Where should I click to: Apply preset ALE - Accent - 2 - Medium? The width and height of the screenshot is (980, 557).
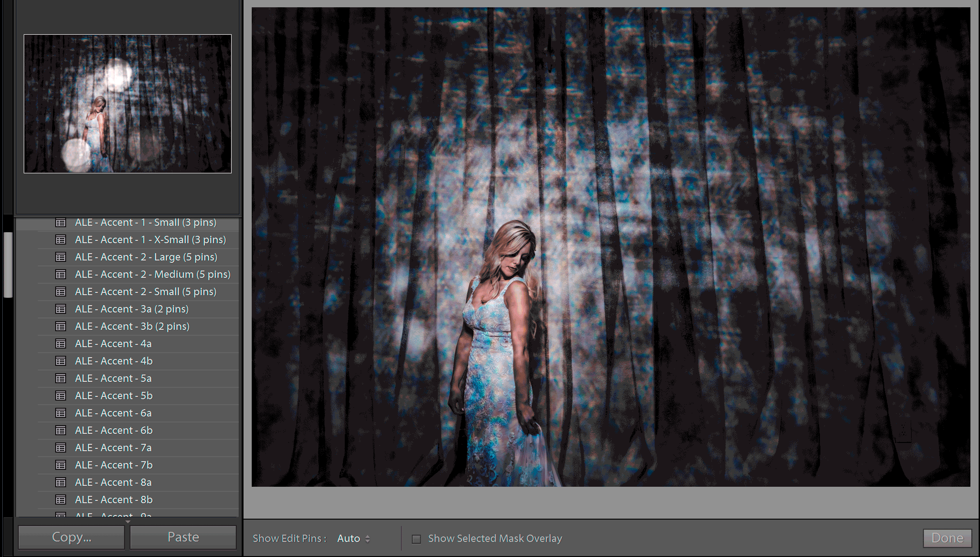[152, 274]
